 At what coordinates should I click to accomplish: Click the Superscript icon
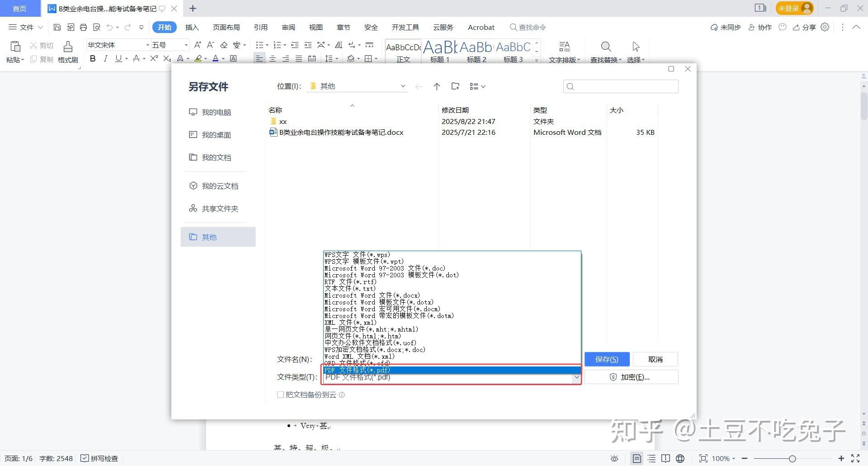(154, 58)
